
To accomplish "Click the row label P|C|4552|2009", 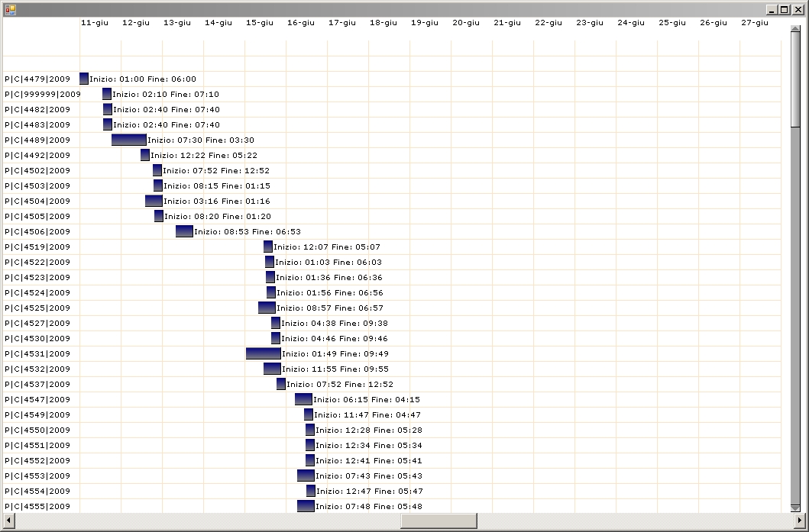I will (37, 461).
